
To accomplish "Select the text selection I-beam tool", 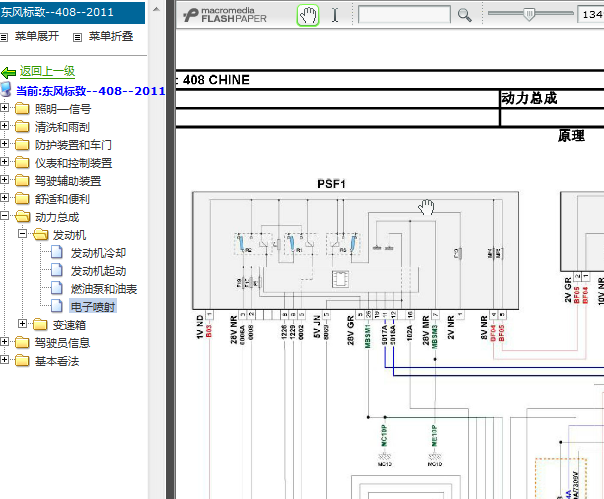I will point(335,15).
